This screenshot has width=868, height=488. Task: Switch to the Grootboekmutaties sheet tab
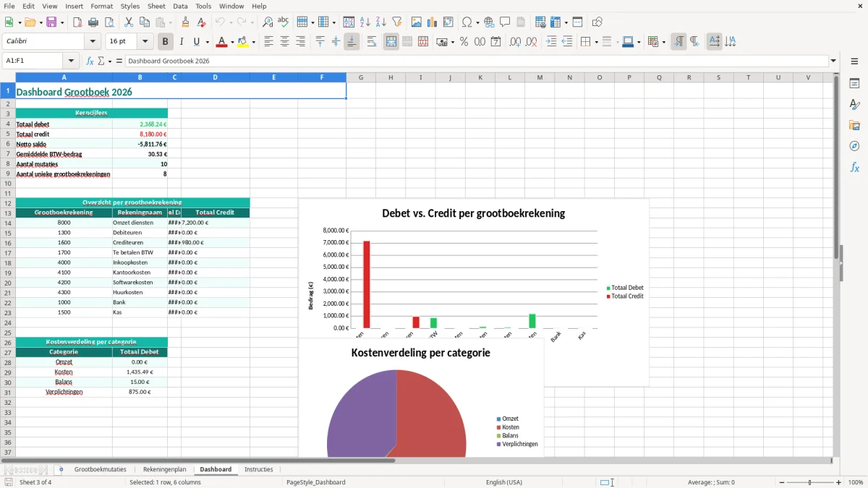click(101, 469)
